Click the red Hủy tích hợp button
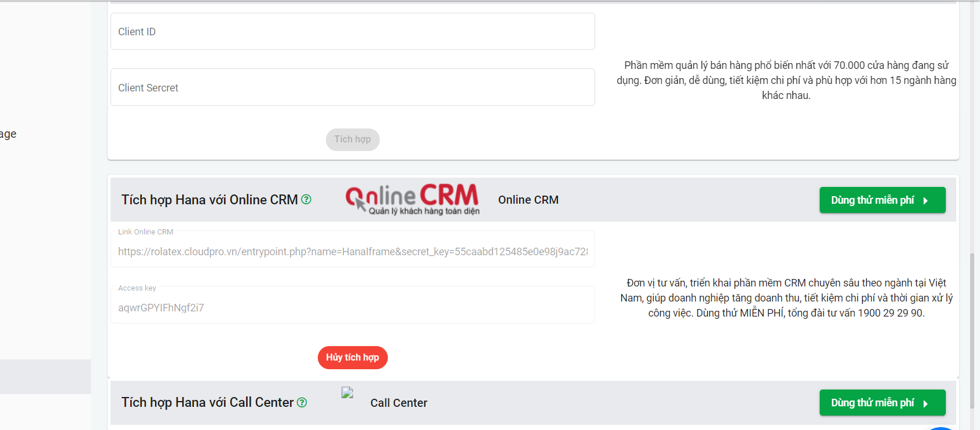 (x=353, y=358)
